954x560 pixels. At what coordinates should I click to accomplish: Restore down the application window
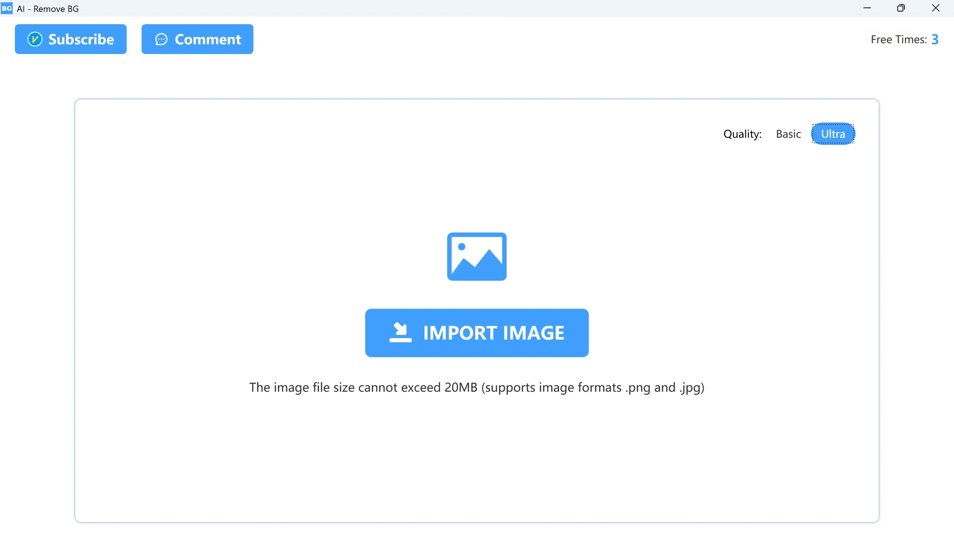[901, 8]
